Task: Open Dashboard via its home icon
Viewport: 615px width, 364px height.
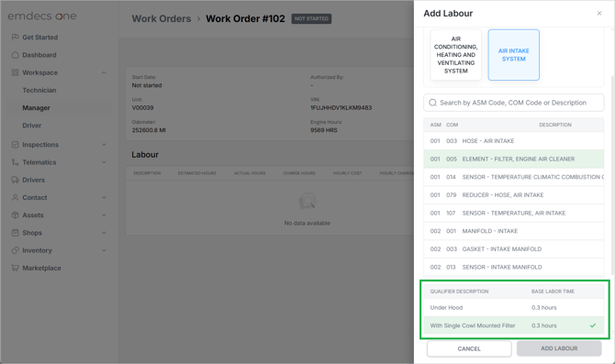Action: point(15,55)
